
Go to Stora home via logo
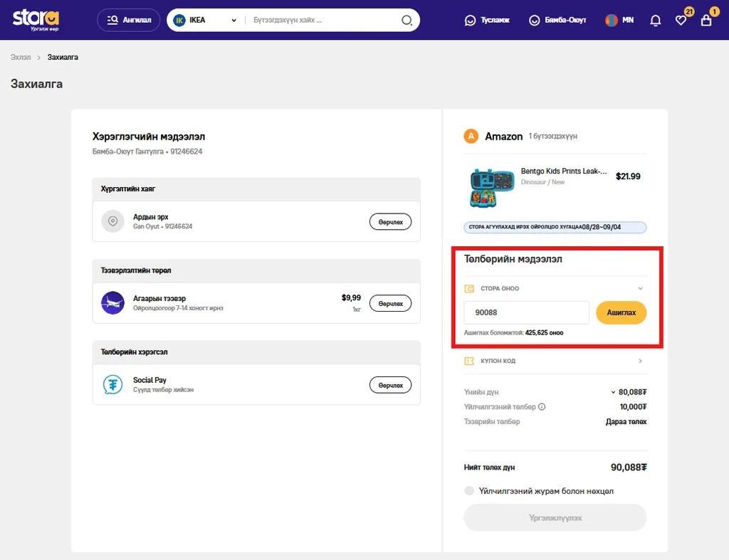pyautogui.click(x=36, y=20)
